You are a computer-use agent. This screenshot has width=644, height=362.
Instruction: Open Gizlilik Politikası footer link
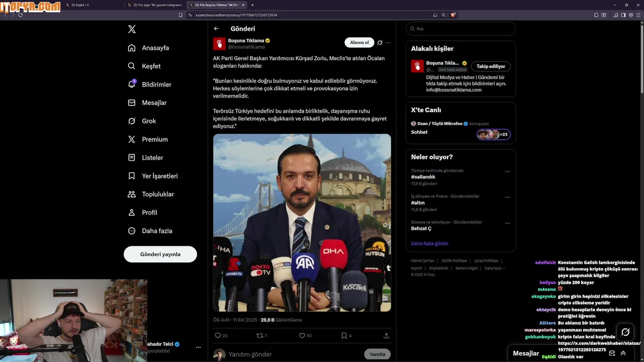point(454,261)
